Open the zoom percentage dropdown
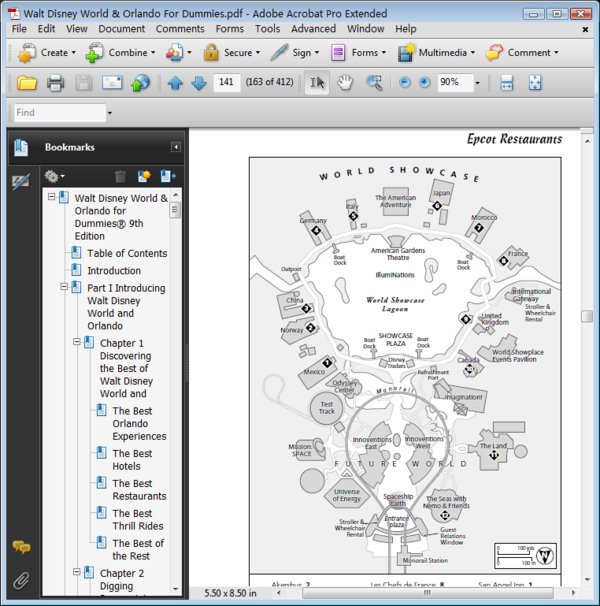The image size is (600, 606). 477,83
